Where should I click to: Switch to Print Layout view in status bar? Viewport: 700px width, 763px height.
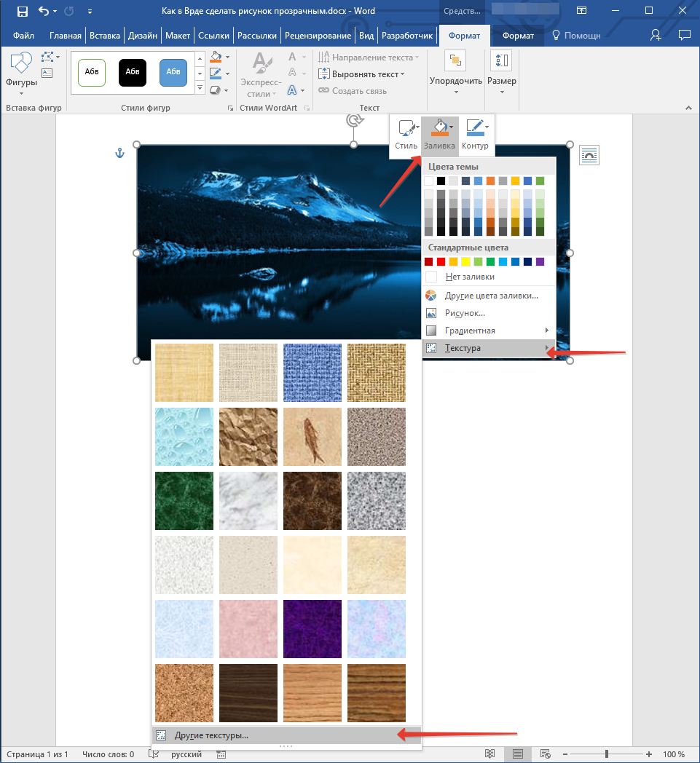(518, 754)
